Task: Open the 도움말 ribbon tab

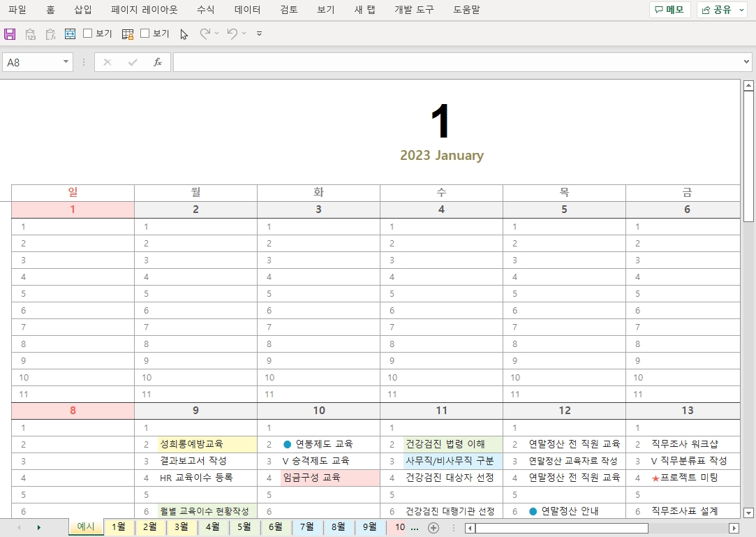Action: click(466, 10)
